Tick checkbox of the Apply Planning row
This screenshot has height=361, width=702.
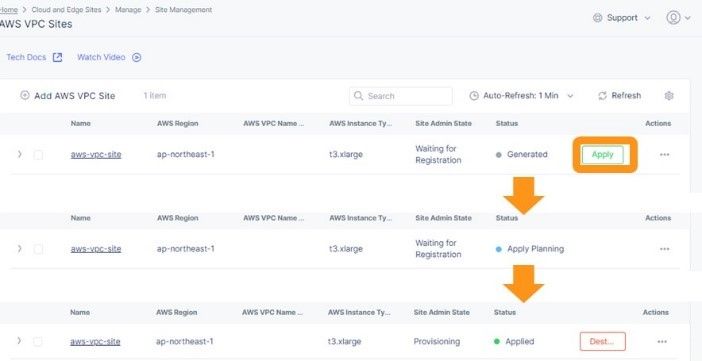pyautogui.click(x=39, y=249)
